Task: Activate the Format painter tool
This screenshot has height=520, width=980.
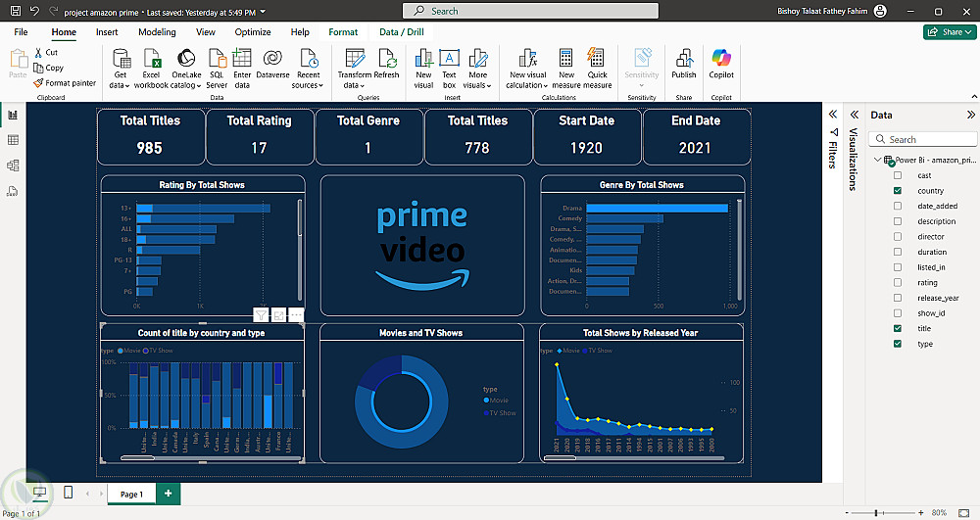Action: point(65,82)
